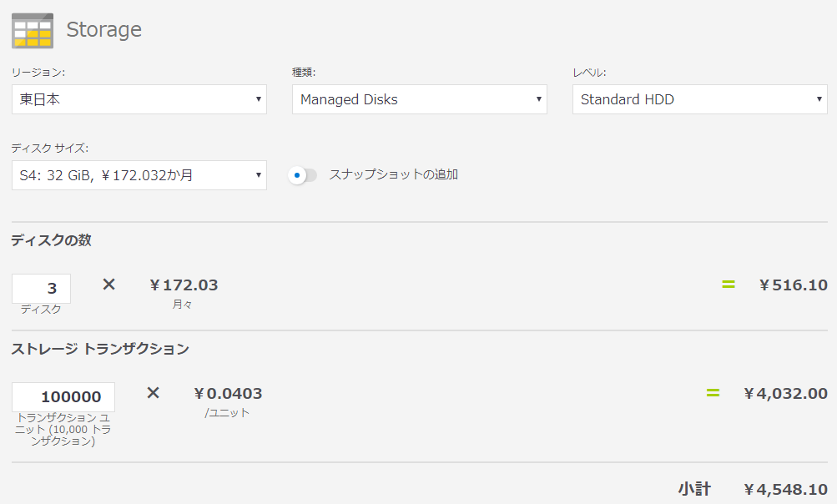This screenshot has height=504, width=837.
Task: Focus the transaction units field showing 100000
Action: pos(63,397)
